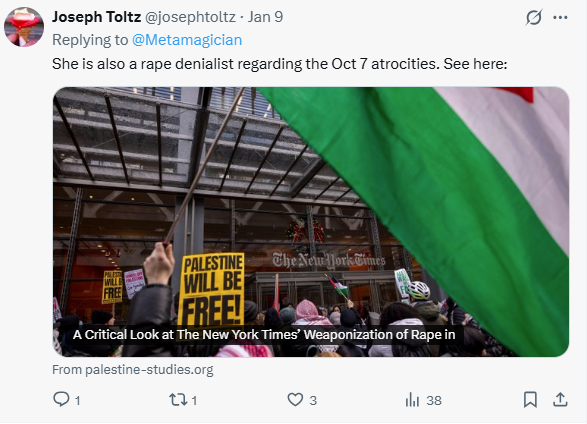The width and height of the screenshot is (587, 424).
Task: Click the Joseph Toltz display name
Action: point(96,17)
